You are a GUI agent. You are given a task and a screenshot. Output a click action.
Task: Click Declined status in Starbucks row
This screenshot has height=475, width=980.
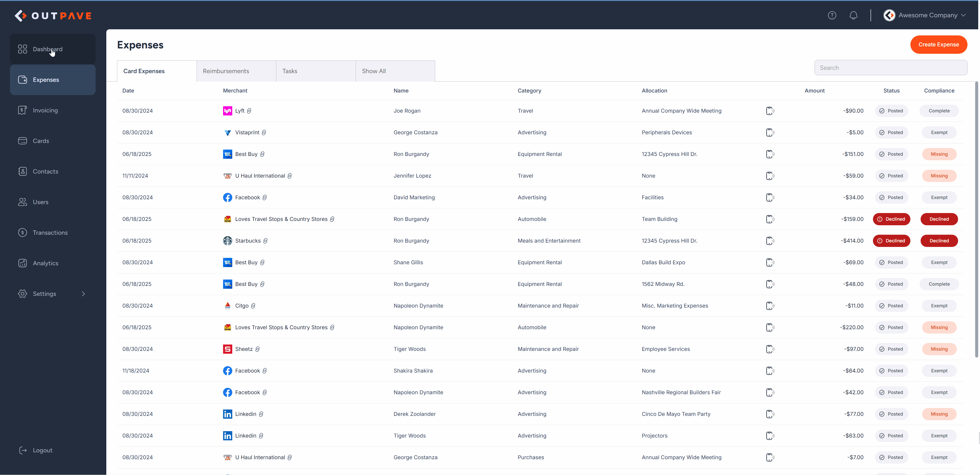click(x=891, y=241)
